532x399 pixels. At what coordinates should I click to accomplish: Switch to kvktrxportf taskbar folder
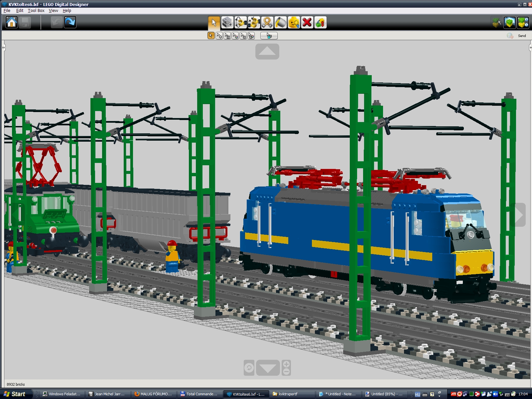(x=291, y=394)
